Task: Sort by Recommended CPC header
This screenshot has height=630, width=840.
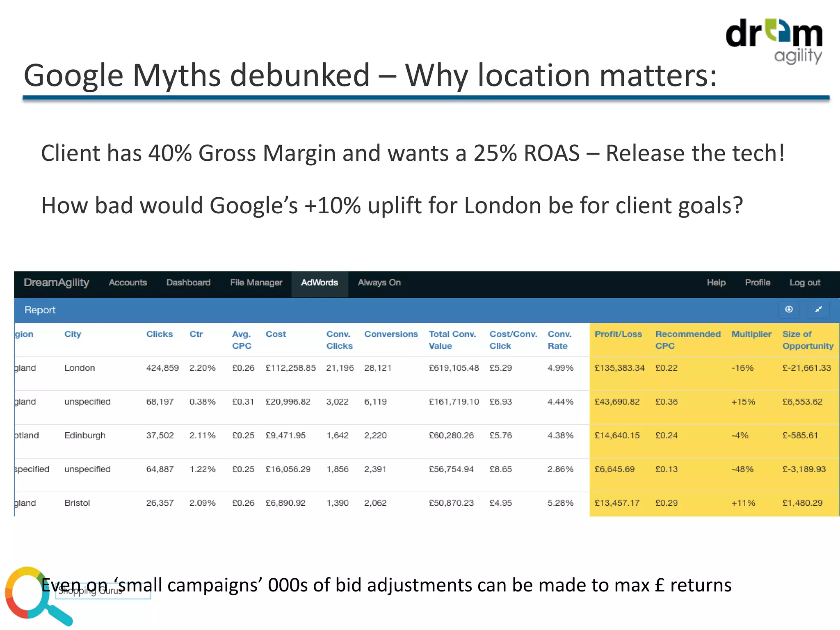Action: 688,340
